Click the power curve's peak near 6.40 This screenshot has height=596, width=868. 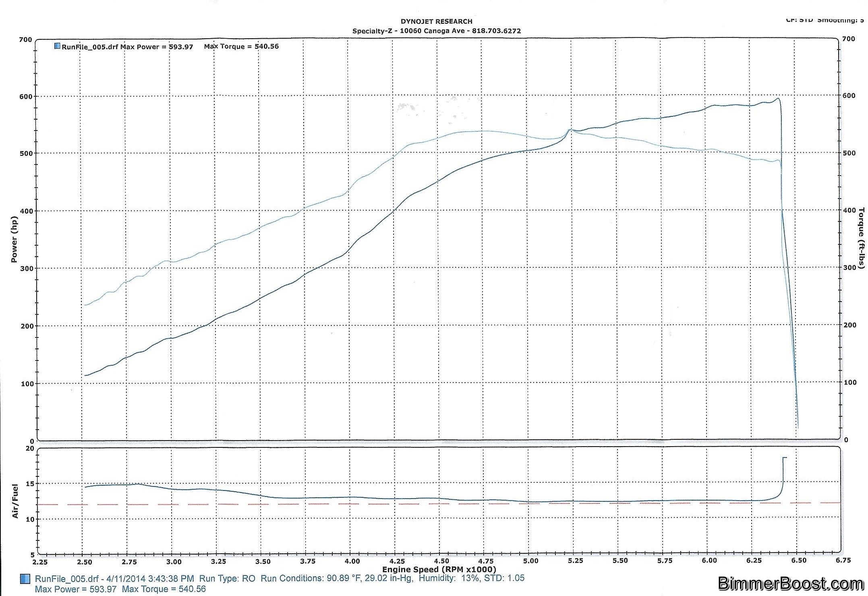(778, 98)
